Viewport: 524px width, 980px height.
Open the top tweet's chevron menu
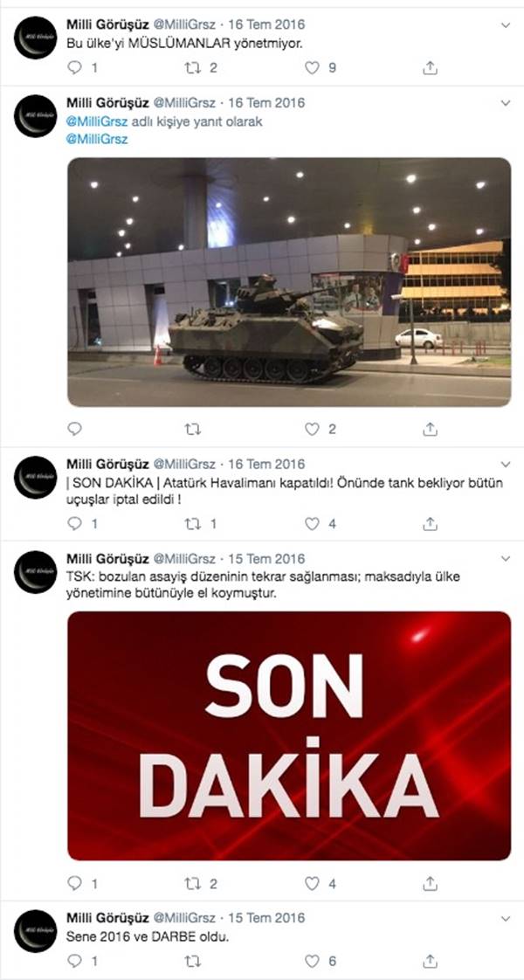506,25
